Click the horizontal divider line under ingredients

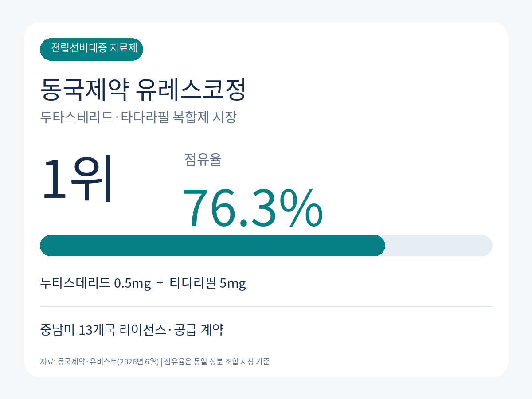tap(266, 306)
